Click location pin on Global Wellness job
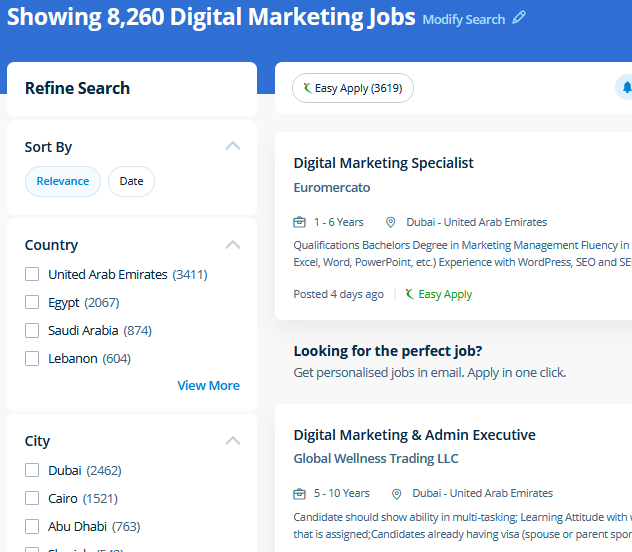The height and width of the screenshot is (552, 632). pos(397,493)
